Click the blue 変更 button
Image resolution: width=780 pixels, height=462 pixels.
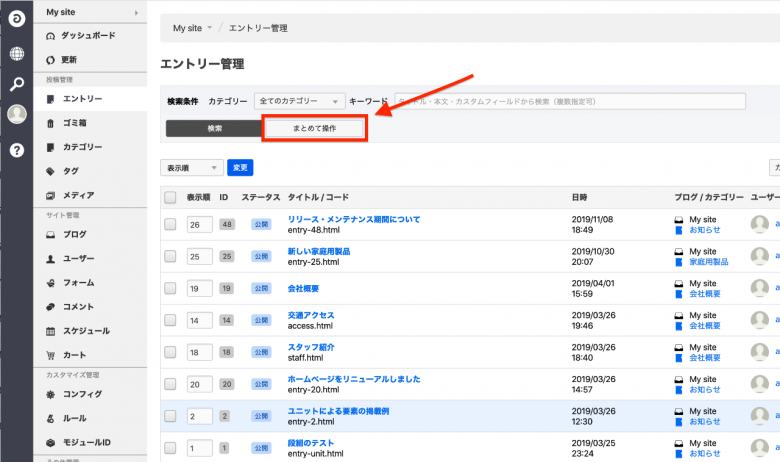click(240, 168)
